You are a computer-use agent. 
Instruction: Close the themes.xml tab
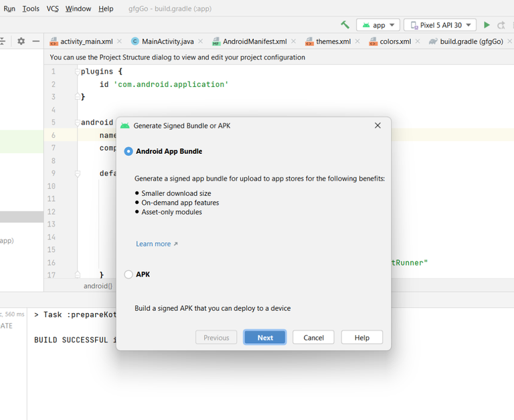coord(357,41)
